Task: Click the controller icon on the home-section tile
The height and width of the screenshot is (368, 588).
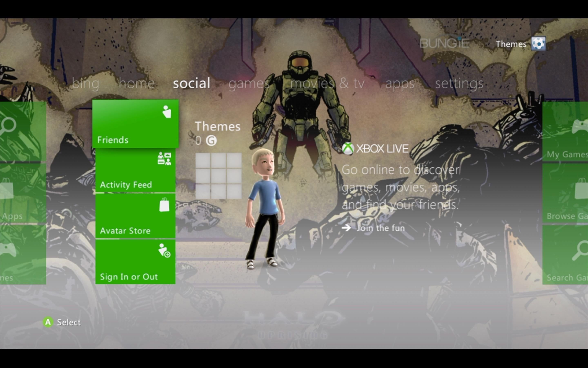Action: (x=8, y=250)
